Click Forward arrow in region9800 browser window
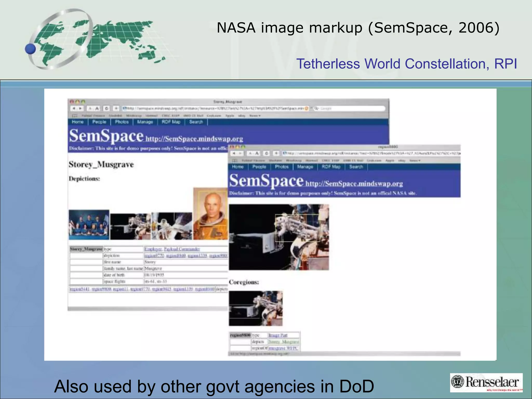The image size is (532, 399). [241, 153]
